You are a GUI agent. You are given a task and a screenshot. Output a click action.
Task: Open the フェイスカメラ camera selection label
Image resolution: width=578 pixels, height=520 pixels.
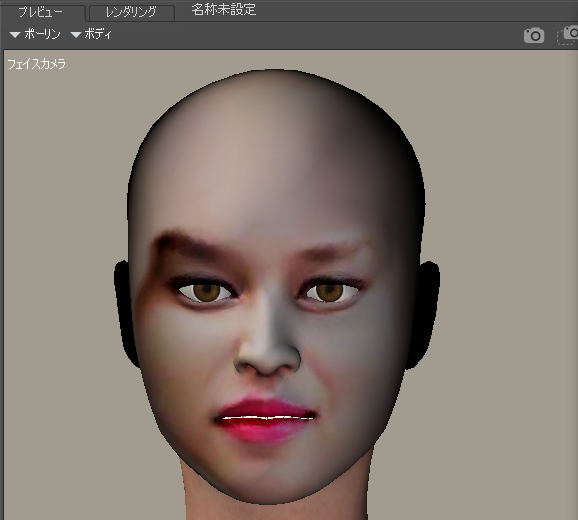coord(36,64)
